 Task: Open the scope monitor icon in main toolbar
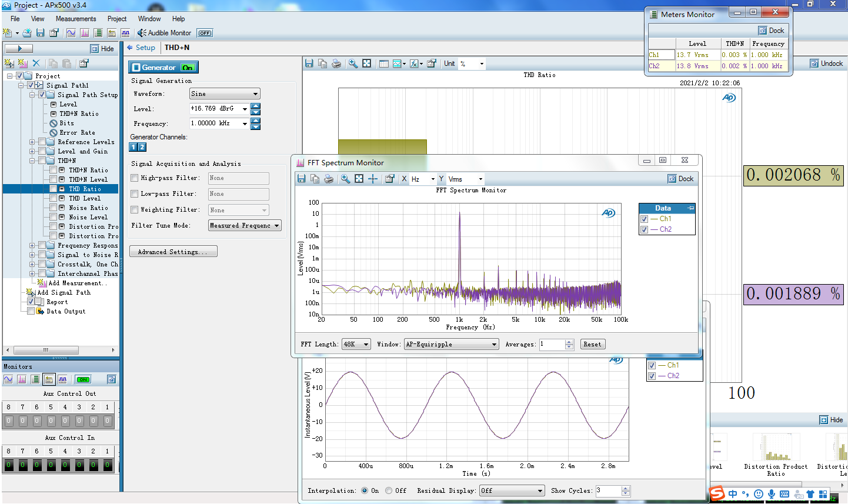(71, 33)
